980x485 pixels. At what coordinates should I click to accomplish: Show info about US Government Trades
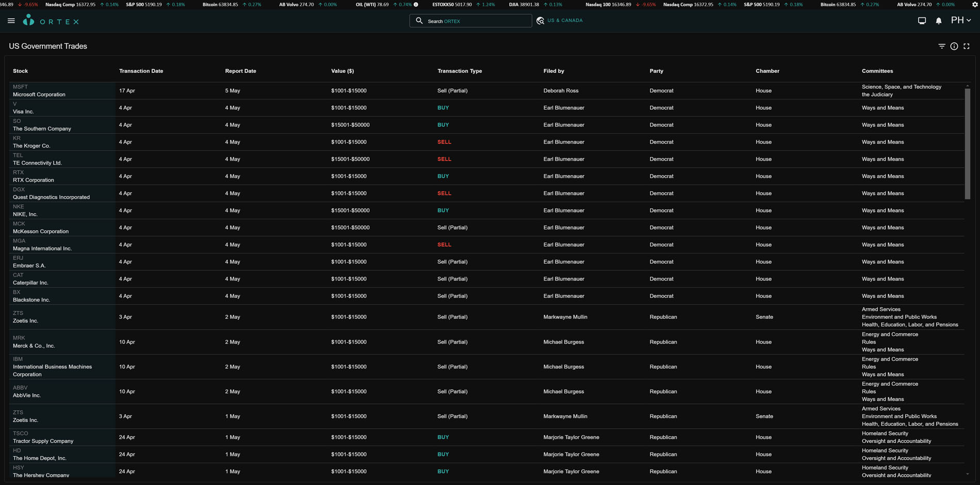tap(954, 46)
